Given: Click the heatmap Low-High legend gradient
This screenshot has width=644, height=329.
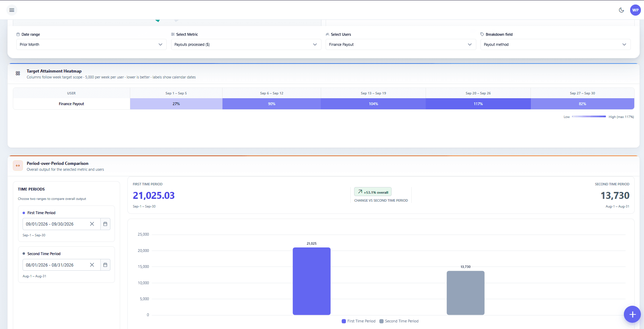Looking at the screenshot, I should tap(589, 117).
